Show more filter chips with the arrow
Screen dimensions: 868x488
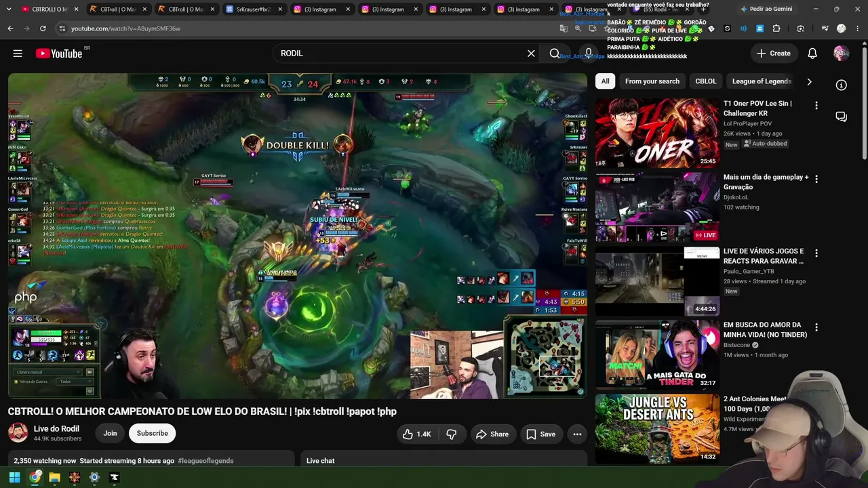tap(809, 81)
